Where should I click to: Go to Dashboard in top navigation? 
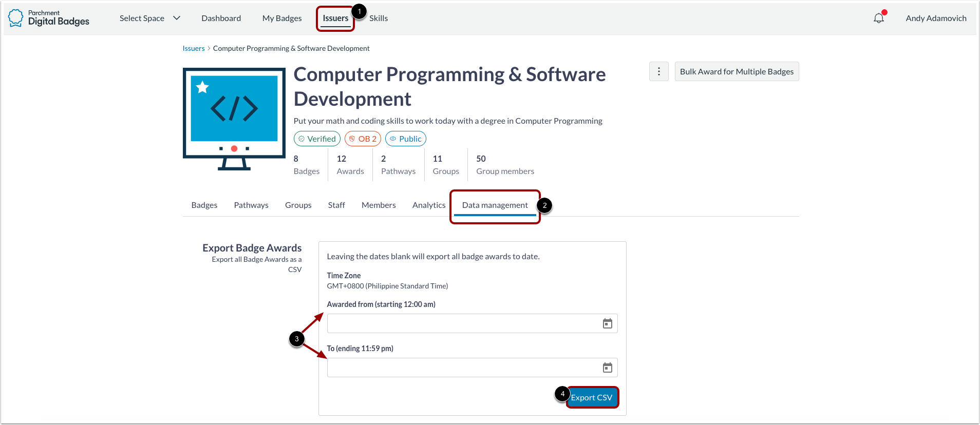click(x=221, y=18)
